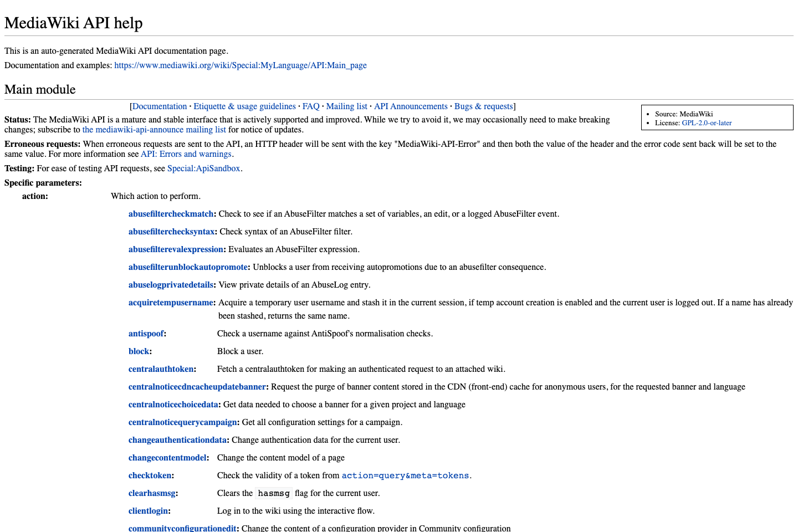The height and width of the screenshot is (532, 798).
Task: Open clearhasmsg action help
Action: click(151, 493)
